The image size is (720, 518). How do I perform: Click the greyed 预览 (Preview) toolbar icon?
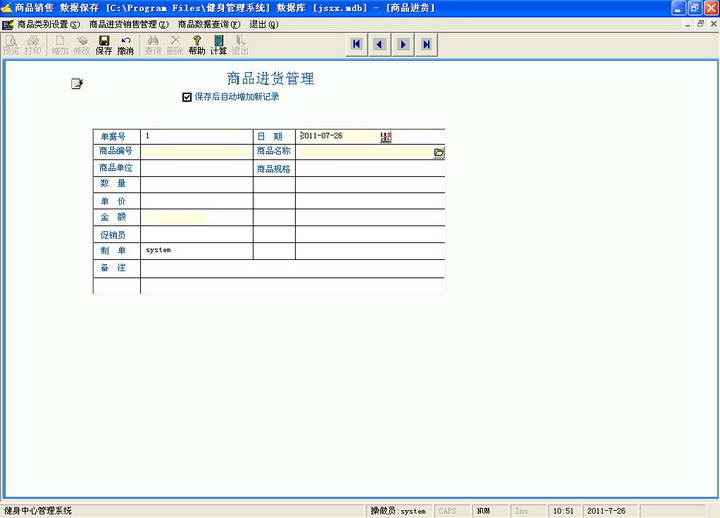pyautogui.click(x=11, y=45)
